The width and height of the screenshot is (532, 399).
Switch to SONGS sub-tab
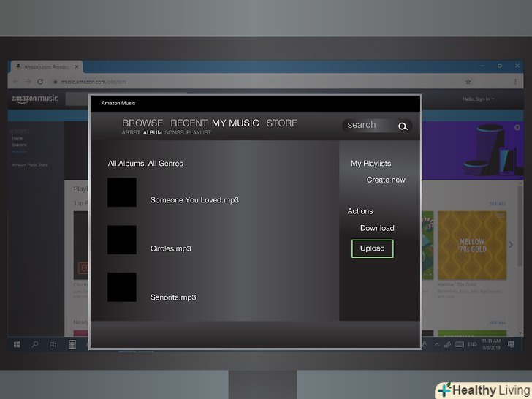point(174,133)
